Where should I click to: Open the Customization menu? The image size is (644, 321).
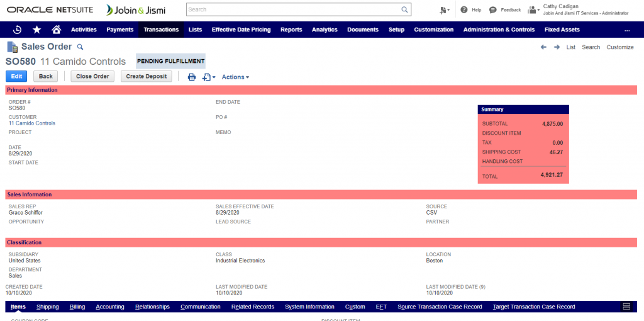coord(434,30)
